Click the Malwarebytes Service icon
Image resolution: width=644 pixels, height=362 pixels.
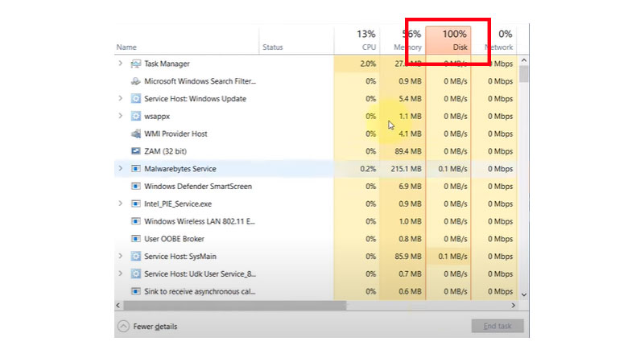[x=135, y=169]
